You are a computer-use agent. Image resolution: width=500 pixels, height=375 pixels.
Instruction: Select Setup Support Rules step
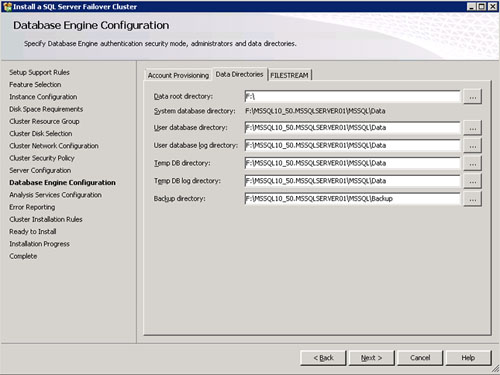coord(39,72)
